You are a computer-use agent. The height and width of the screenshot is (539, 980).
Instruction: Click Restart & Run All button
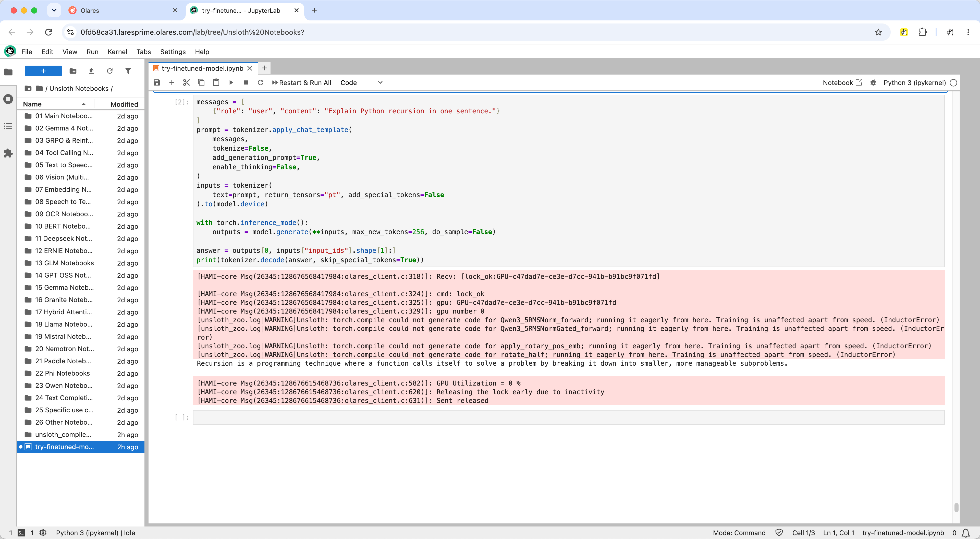[302, 83]
